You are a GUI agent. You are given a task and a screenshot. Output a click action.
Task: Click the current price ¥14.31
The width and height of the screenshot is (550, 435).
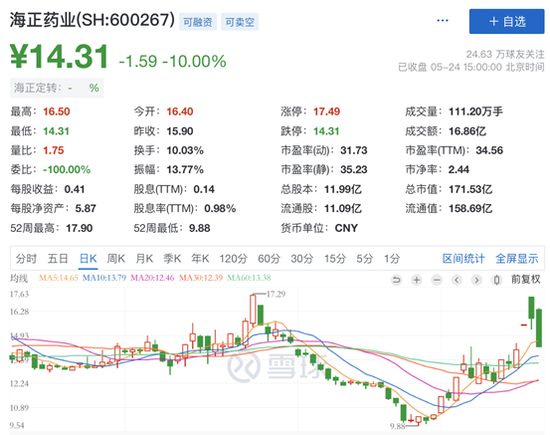coord(60,56)
